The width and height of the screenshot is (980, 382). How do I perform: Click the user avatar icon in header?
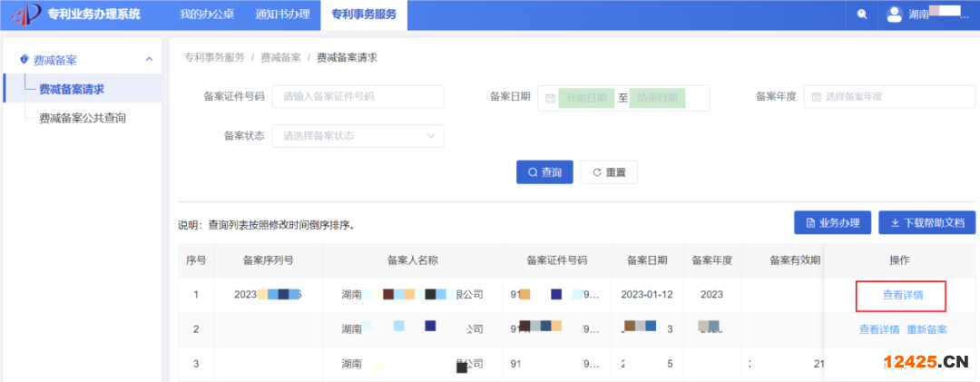coord(894,14)
